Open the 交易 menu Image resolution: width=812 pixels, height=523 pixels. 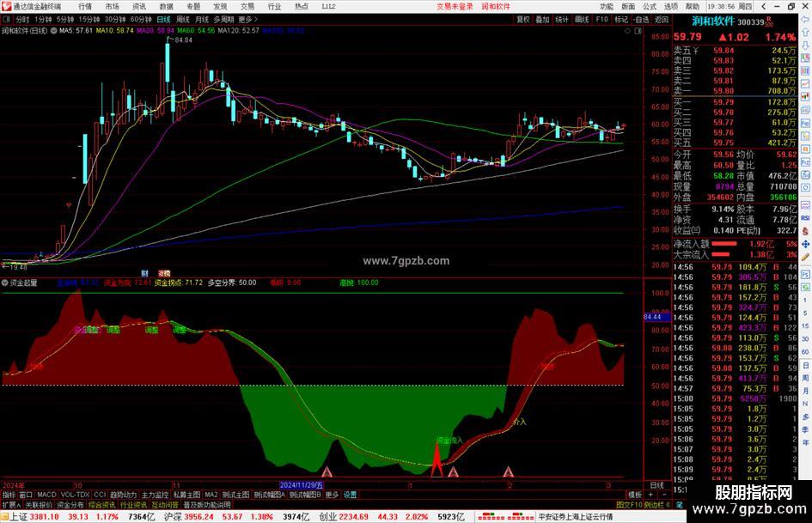[247, 7]
